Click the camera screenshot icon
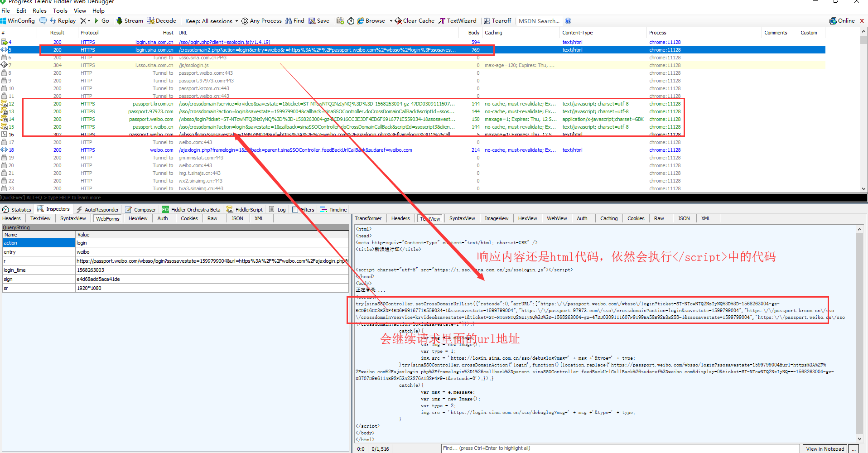The height and width of the screenshot is (453, 868). point(340,21)
